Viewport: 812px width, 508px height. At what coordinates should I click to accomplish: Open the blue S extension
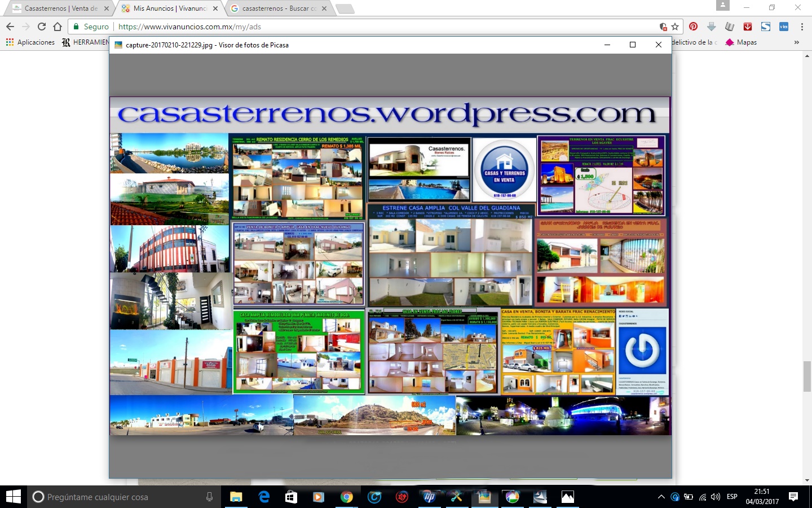coord(766,27)
